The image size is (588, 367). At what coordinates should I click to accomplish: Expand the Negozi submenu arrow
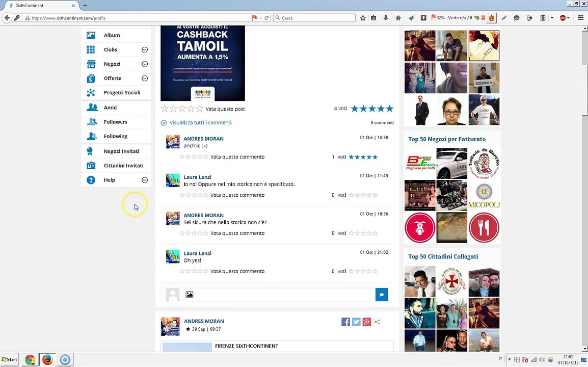144,64
